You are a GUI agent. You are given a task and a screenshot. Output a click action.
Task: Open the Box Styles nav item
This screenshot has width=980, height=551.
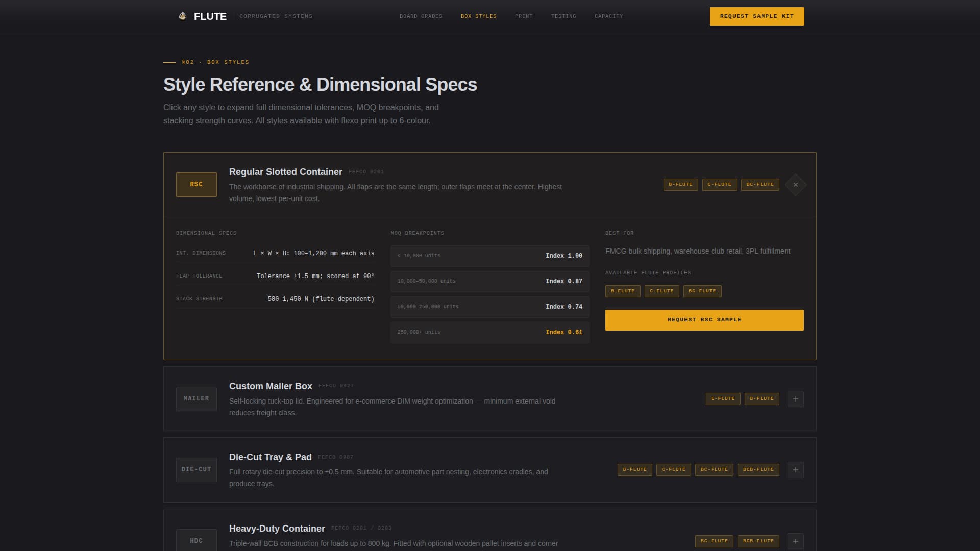[x=479, y=16]
